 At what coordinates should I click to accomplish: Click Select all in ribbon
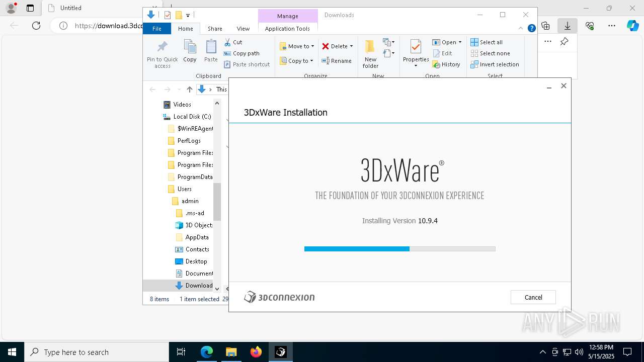click(487, 42)
